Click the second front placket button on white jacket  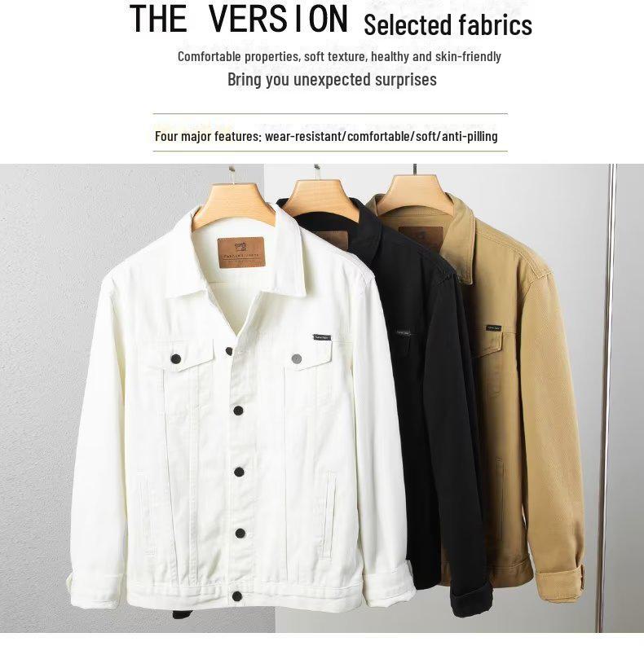coord(238,411)
